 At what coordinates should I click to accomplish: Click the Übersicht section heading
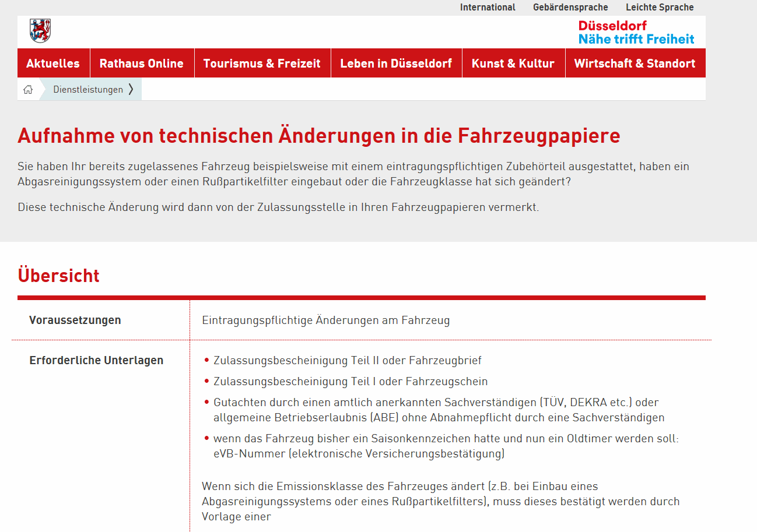pyautogui.click(x=59, y=276)
